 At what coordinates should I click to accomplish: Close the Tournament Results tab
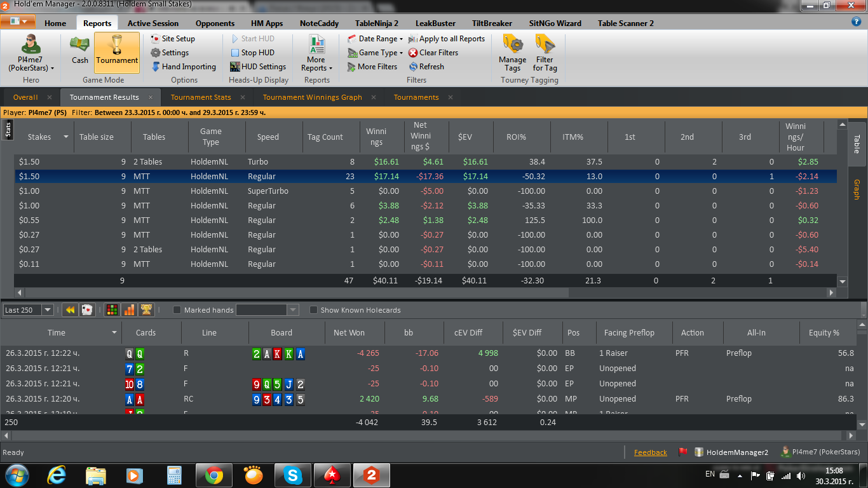[151, 97]
